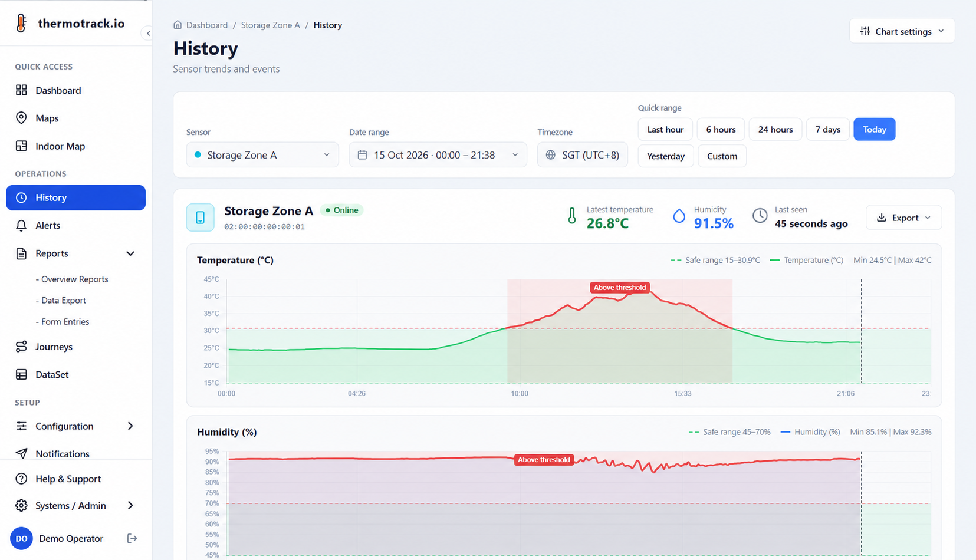Image resolution: width=976 pixels, height=560 pixels.
Task: Click the thermometer icon beside Latest temperature
Action: (571, 216)
